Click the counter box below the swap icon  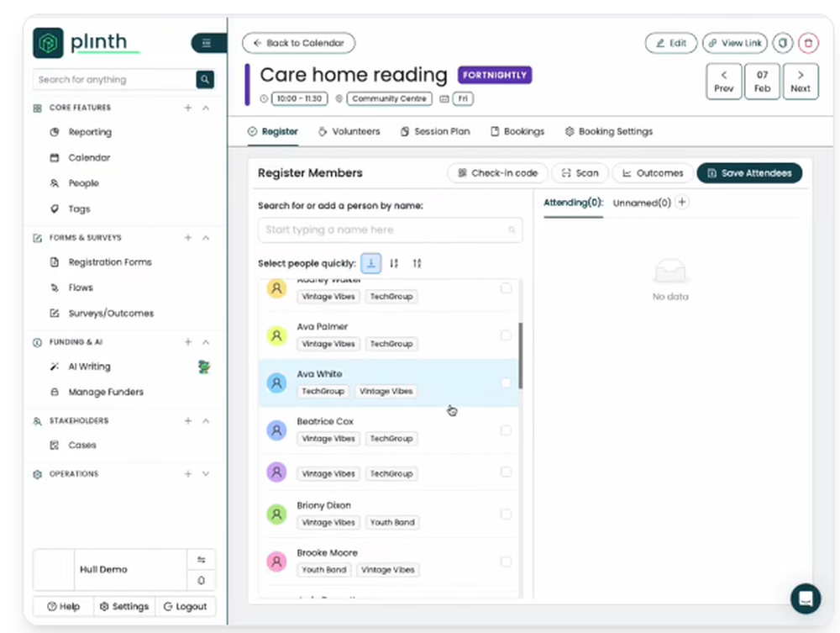(x=202, y=581)
